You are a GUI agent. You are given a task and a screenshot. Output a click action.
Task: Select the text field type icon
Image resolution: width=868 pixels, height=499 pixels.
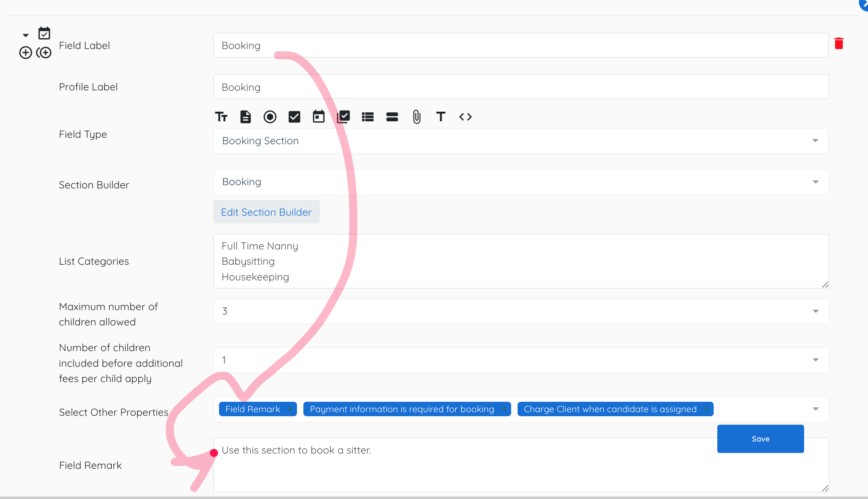(221, 117)
